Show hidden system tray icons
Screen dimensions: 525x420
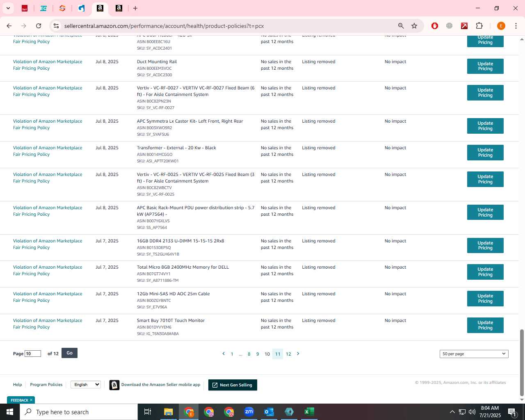click(452, 412)
